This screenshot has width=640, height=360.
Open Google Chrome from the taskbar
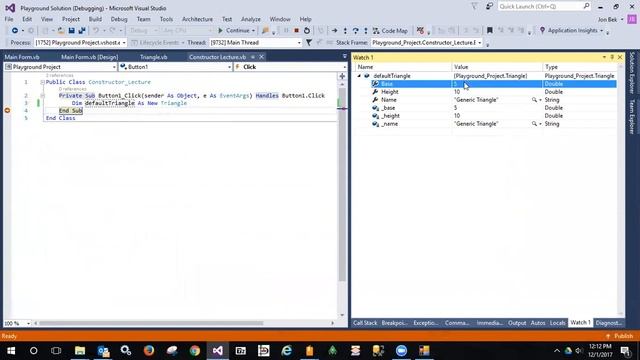pos(195,351)
